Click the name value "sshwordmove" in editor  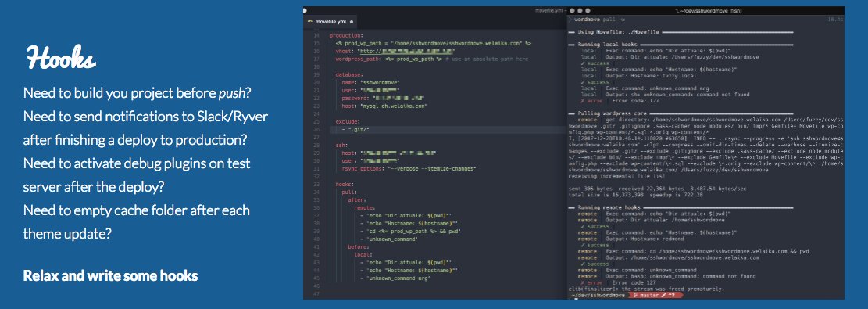(x=380, y=82)
